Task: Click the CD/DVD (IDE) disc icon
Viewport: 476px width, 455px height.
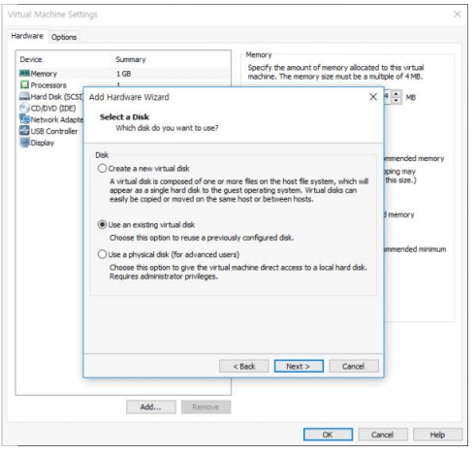Action: pyautogui.click(x=24, y=108)
